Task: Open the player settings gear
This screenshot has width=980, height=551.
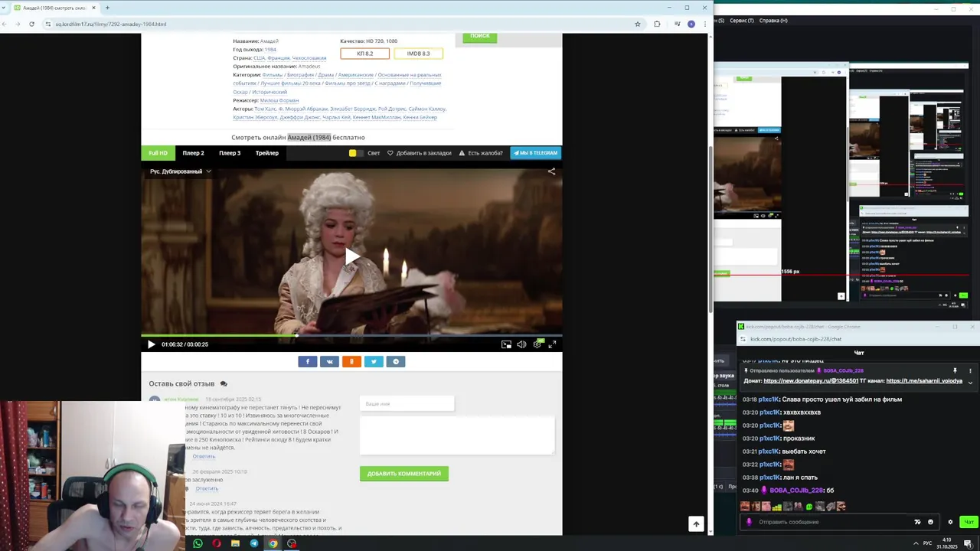Action: (x=537, y=344)
